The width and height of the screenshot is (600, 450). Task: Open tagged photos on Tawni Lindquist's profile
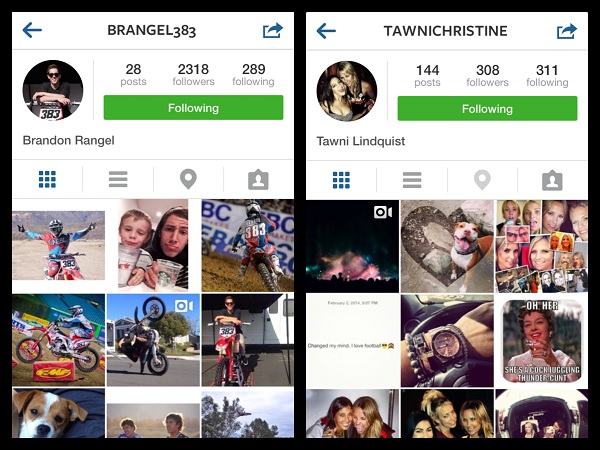[552, 180]
